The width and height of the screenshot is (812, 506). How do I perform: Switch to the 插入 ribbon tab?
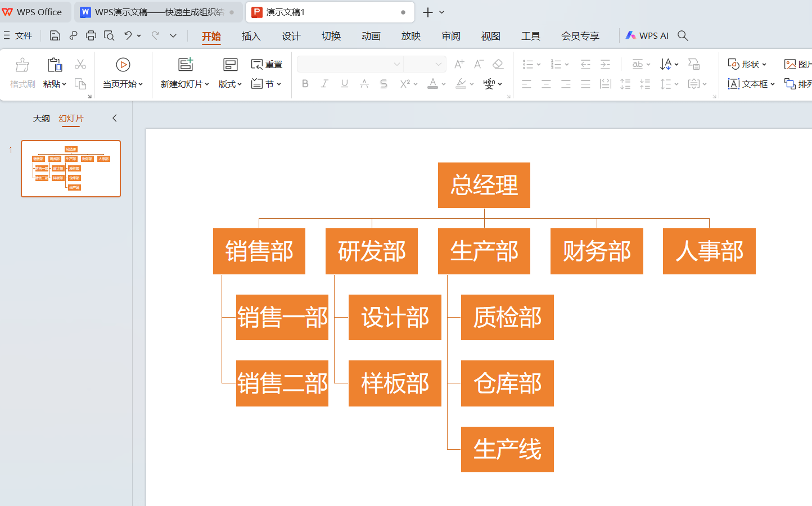click(x=251, y=35)
